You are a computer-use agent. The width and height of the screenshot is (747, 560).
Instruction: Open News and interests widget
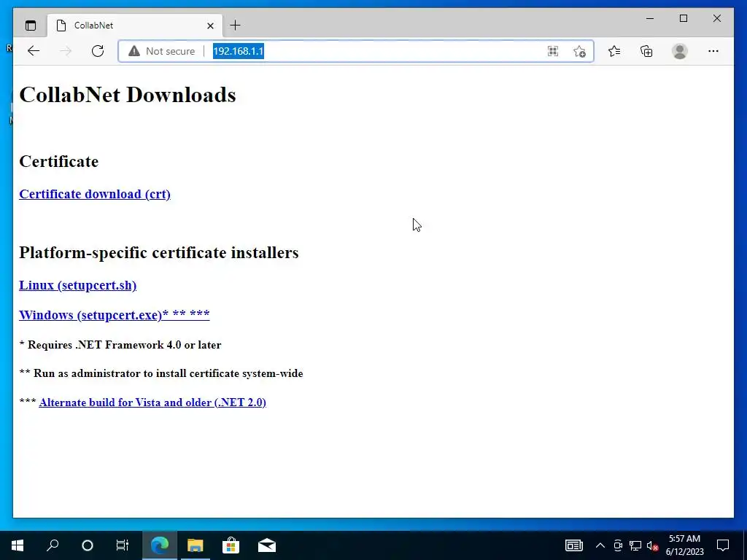point(574,545)
